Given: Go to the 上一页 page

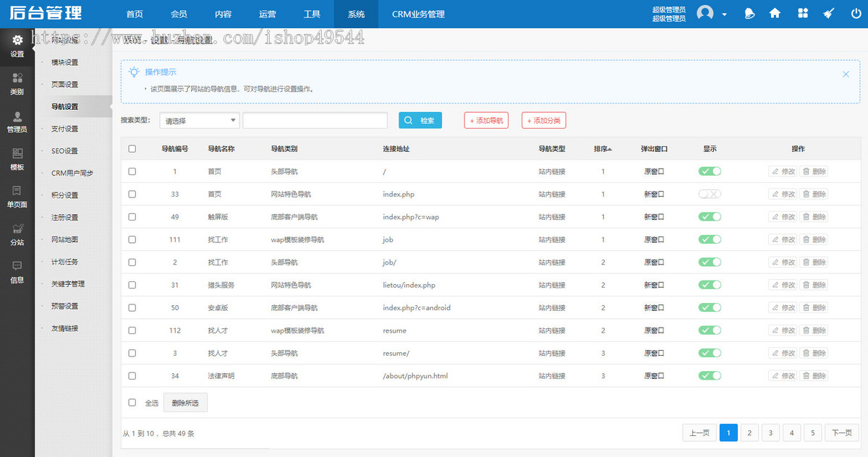Looking at the screenshot, I should (699, 433).
